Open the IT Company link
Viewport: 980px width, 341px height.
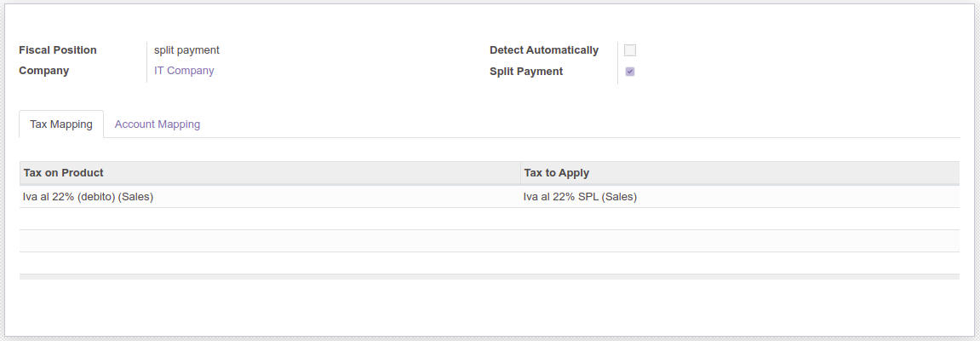(184, 71)
